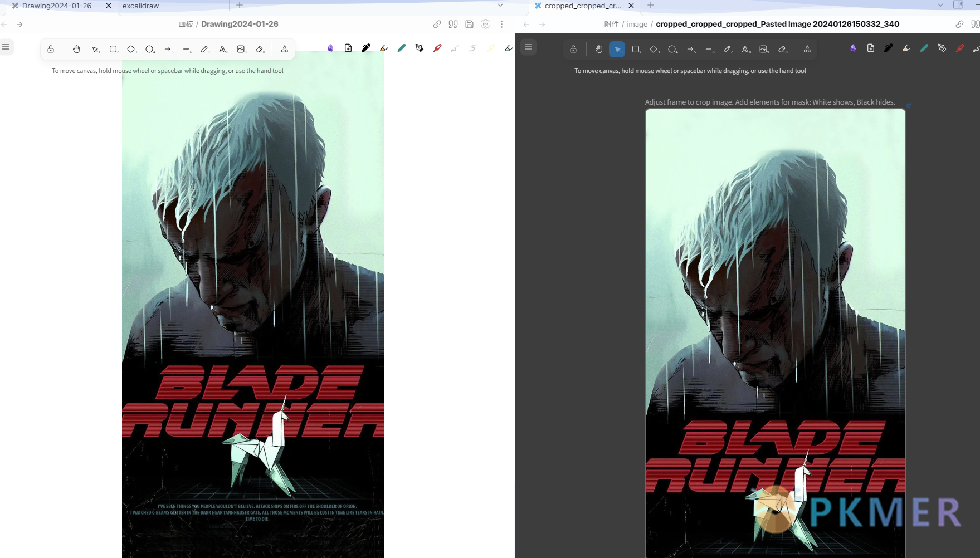Switch to cropped_cropped_cr... tab
This screenshot has width=980, height=558.
coord(582,6)
